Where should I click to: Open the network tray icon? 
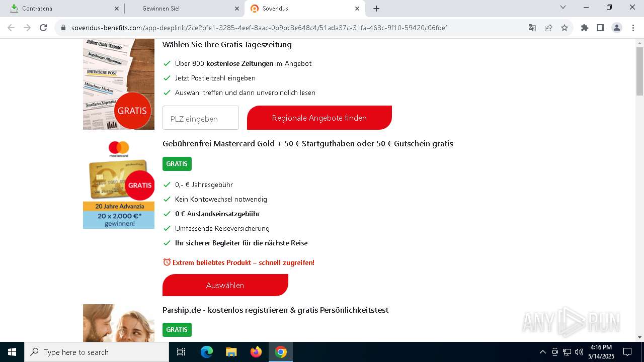pos(567,352)
